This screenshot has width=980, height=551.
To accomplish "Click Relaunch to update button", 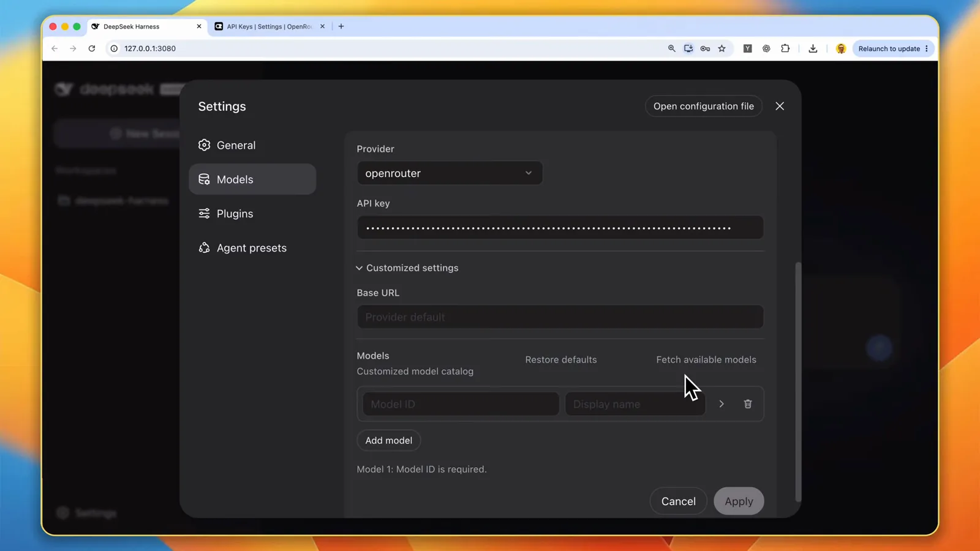I will (x=889, y=48).
